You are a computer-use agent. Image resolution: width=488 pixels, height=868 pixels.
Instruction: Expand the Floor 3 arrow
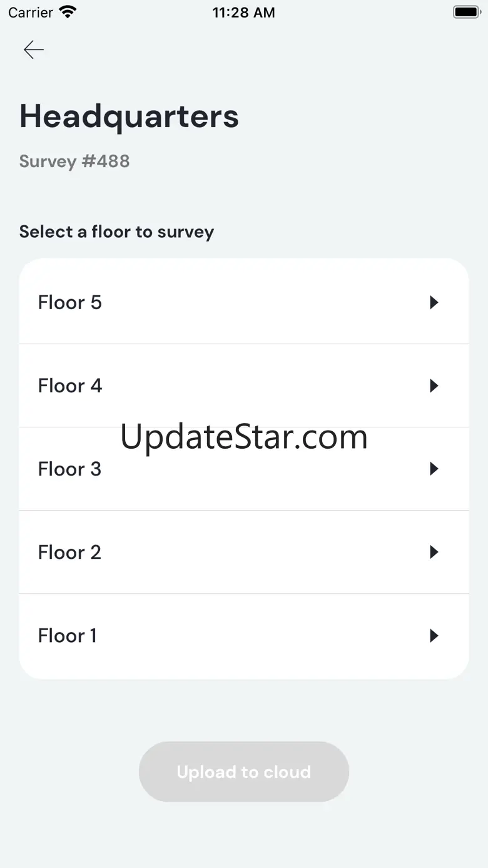434,469
